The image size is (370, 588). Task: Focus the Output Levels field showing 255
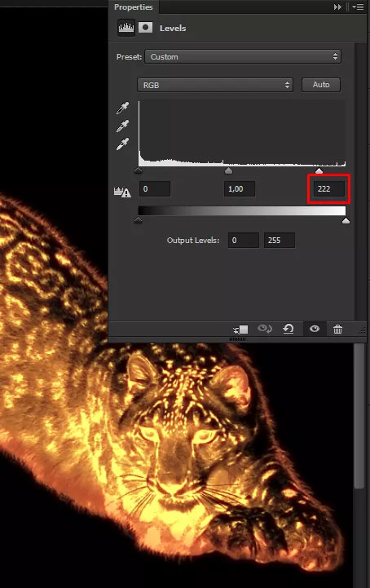pos(280,241)
